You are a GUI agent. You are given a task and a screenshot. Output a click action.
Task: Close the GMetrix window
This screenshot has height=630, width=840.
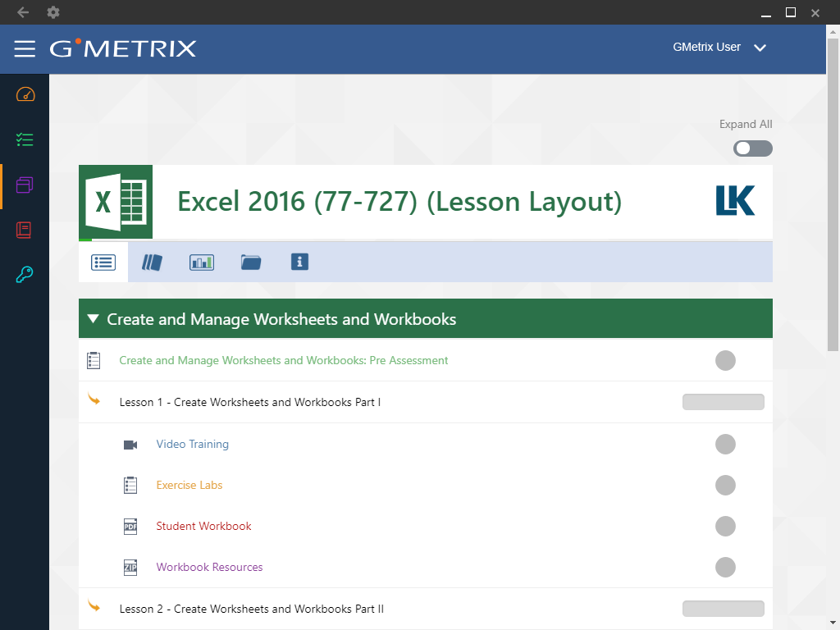point(815,13)
